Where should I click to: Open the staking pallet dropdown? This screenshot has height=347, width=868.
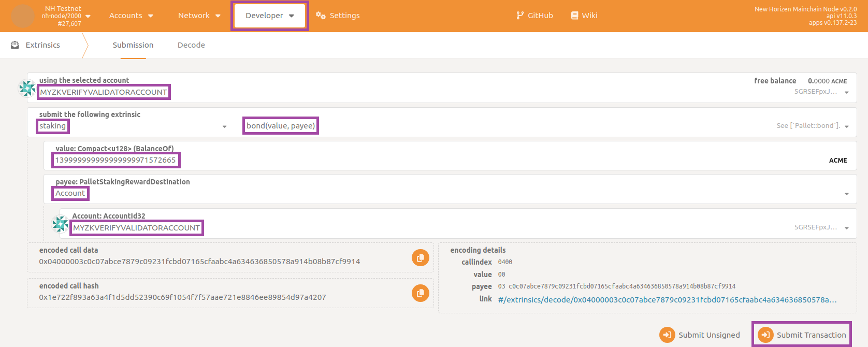(x=133, y=126)
